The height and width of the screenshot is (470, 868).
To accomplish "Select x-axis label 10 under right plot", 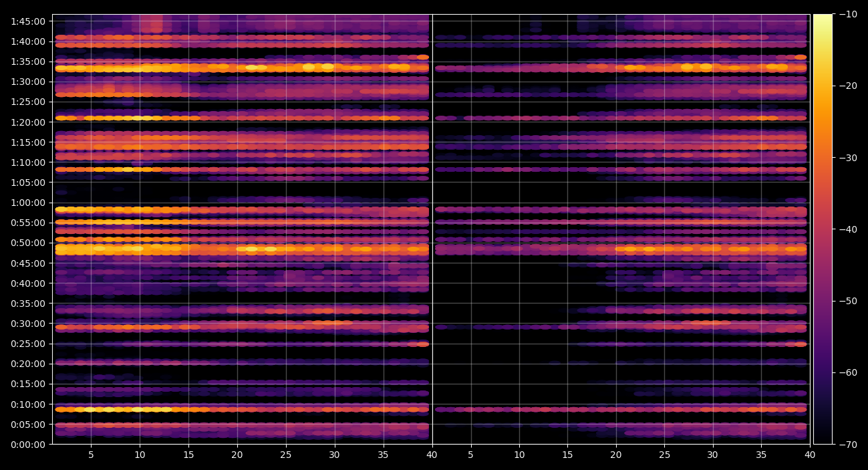I will coord(519,455).
